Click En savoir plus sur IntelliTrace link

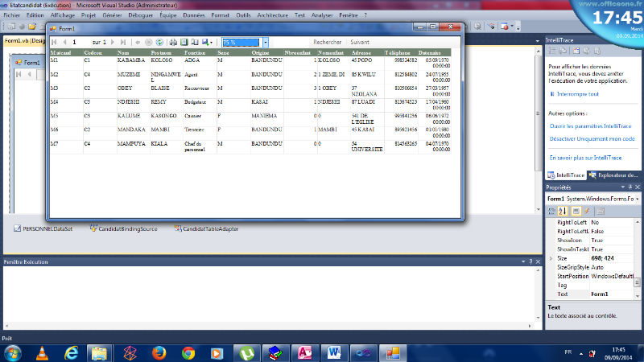586,158
